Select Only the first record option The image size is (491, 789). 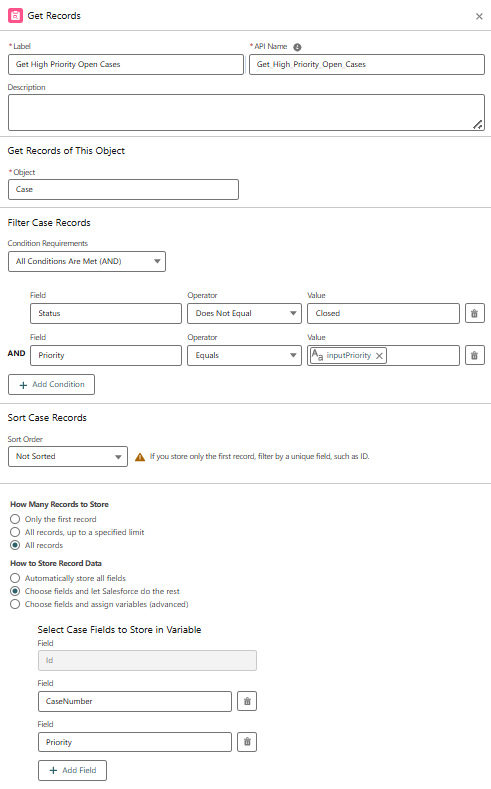pos(15,519)
